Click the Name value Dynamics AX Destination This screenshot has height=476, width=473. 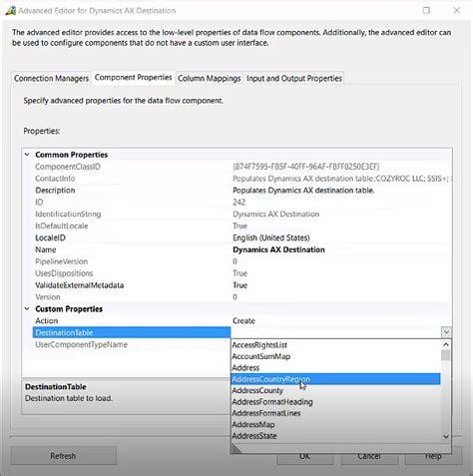click(278, 249)
